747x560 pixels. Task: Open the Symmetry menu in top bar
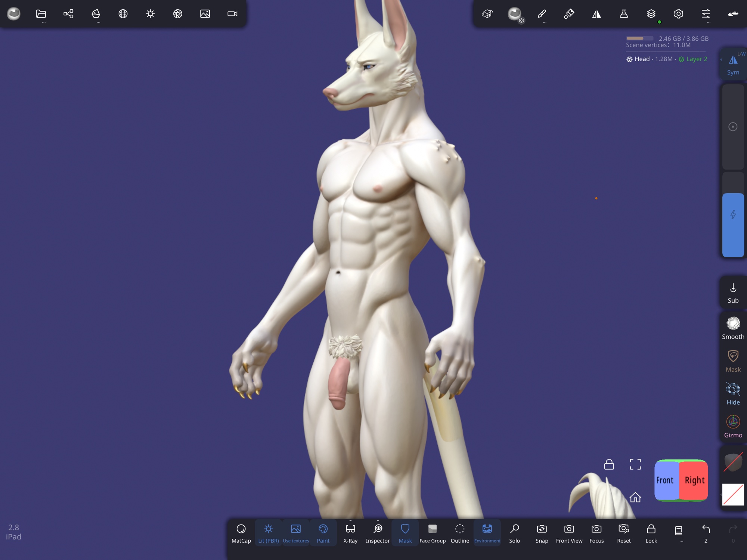point(596,14)
